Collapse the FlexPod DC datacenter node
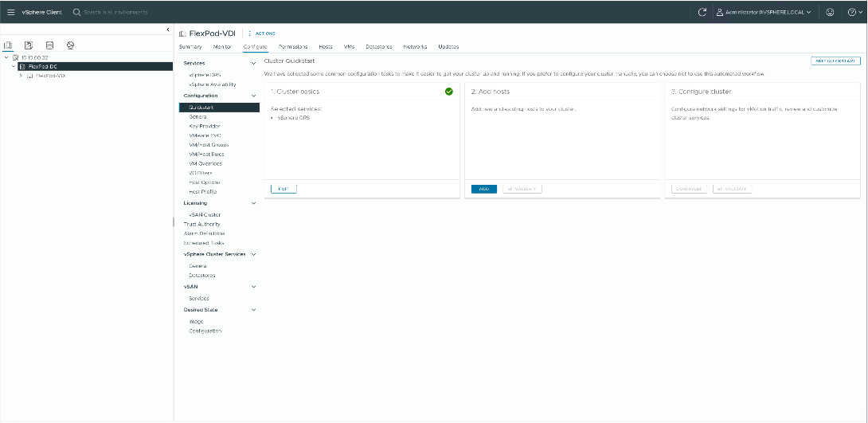Image resolution: width=868 pixels, height=423 pixels. [14, 66]
